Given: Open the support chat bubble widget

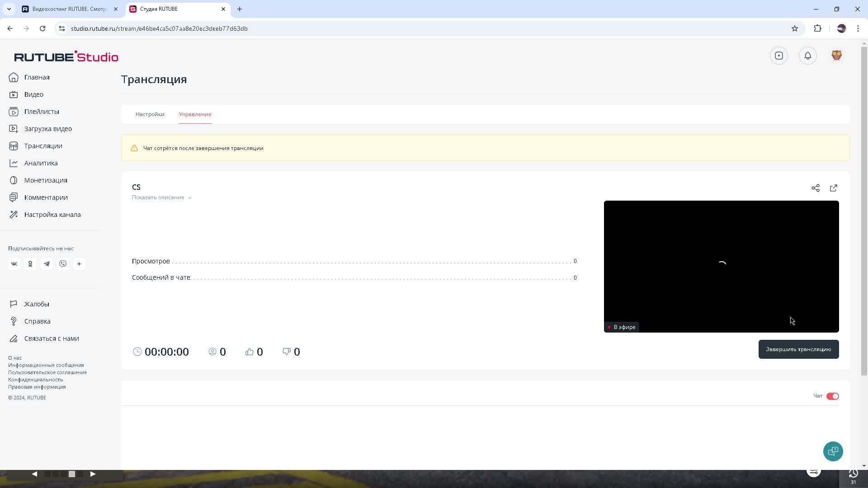Looking at the screenshot, I should click(x=833, y=451).
